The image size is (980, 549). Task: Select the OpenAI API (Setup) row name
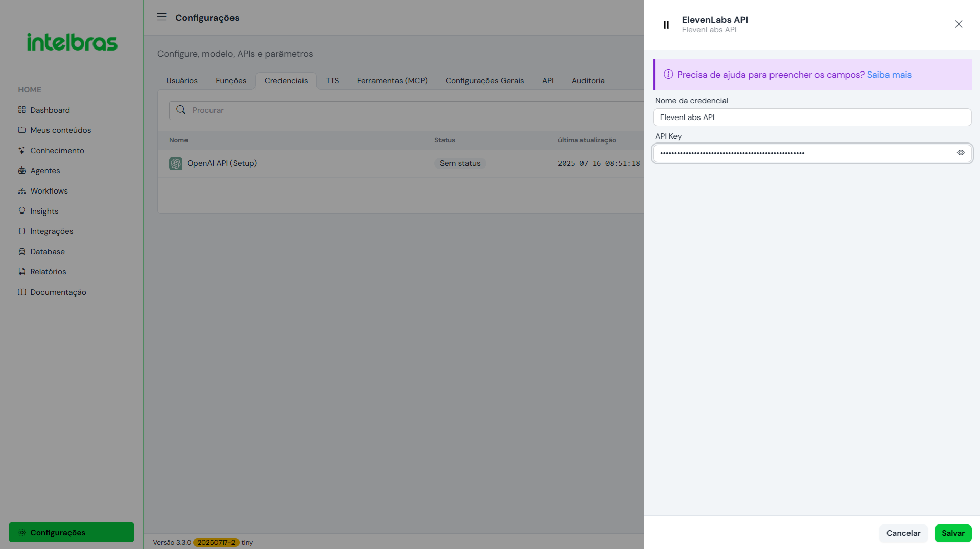click(x=222, y=163)
